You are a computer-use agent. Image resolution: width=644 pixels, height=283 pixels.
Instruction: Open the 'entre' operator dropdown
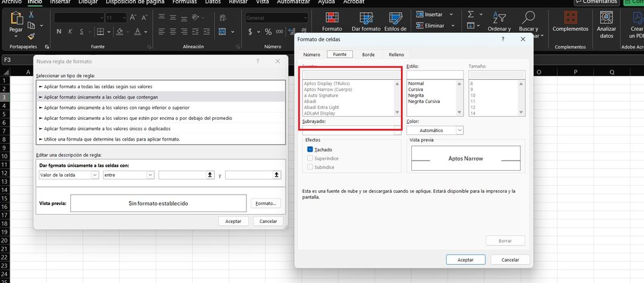pyautogui.click(x=128, y=175)
